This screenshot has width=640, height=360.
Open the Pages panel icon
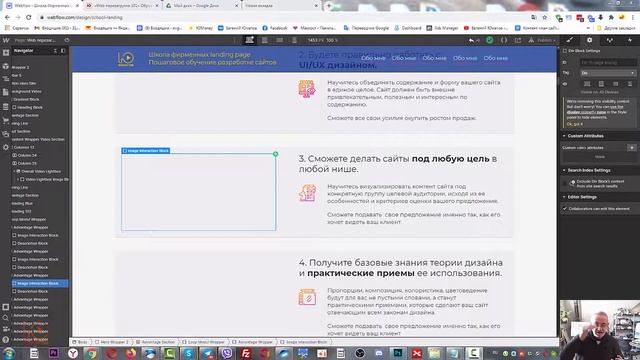click(6, 93)
